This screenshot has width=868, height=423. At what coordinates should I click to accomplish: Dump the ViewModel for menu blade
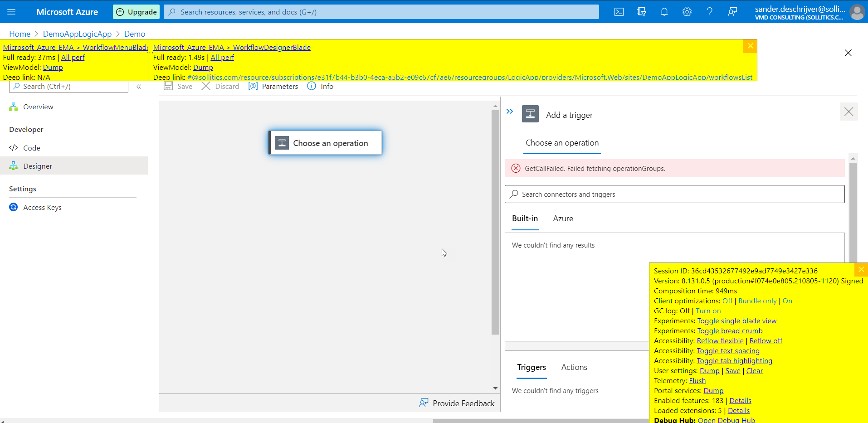pos(53,68)
